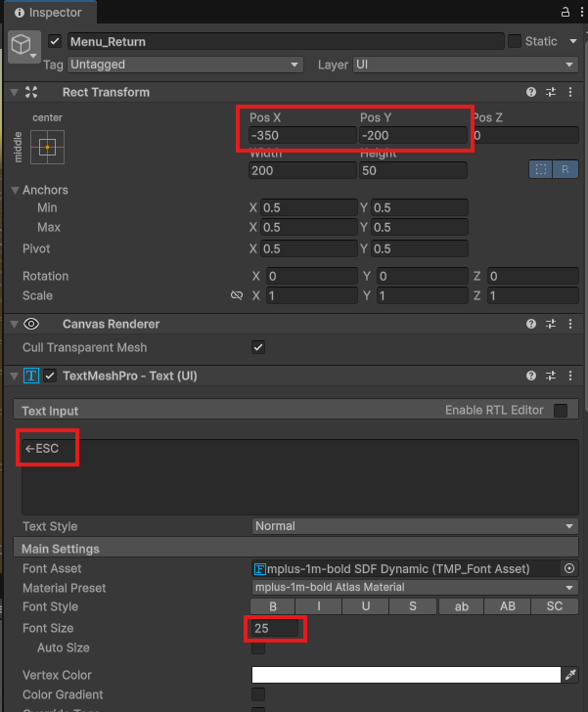588x712 pixels.
Task: Select the Inspector tab
Action: coord(48,13)
